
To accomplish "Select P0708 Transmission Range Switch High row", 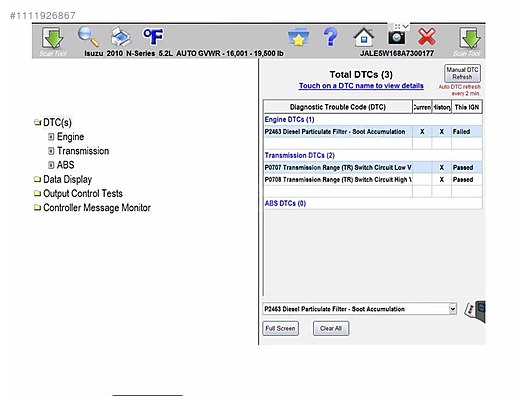I will (373, 179).
